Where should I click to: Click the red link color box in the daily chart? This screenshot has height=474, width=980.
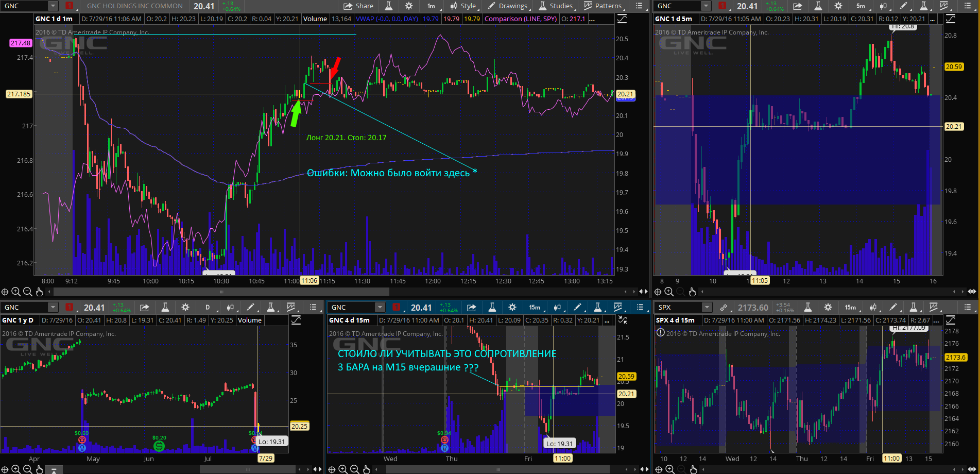[x=70, y=307]
